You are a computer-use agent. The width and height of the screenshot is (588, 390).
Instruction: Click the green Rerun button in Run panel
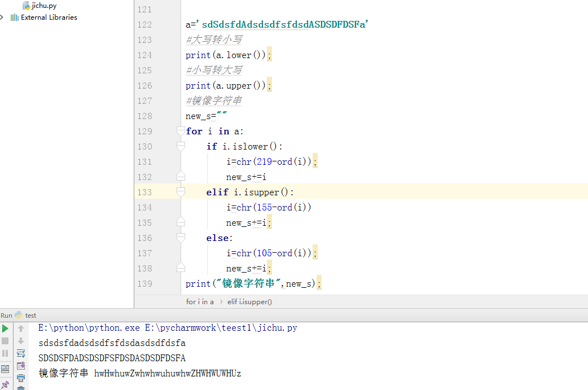5,328
